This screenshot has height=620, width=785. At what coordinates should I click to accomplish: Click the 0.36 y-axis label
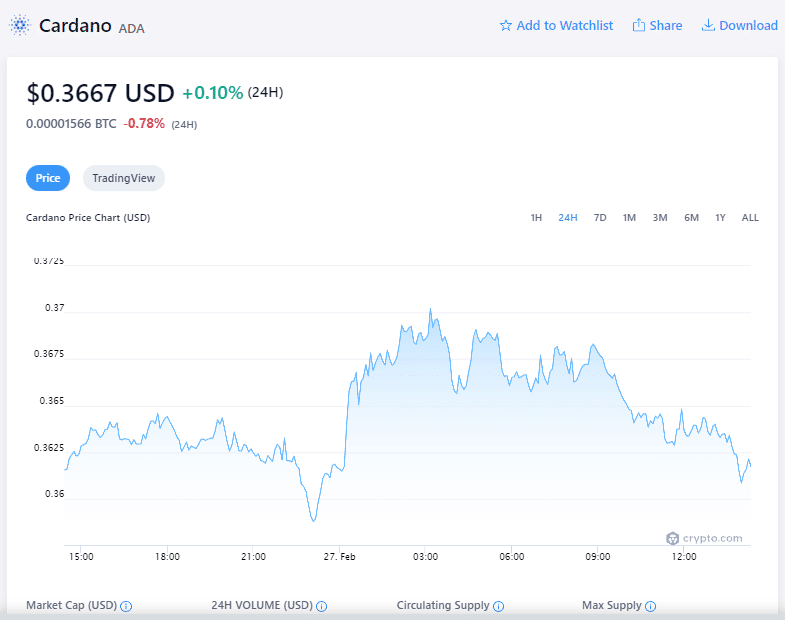55,494
